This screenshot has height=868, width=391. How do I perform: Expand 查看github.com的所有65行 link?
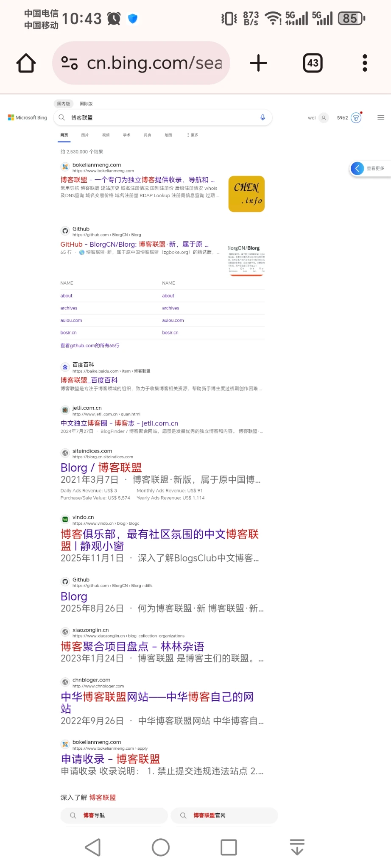[x=90, y=345]
